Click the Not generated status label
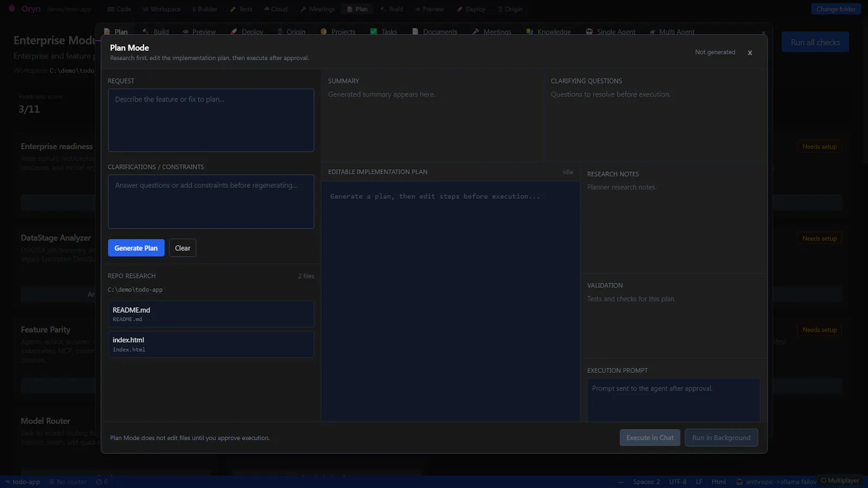Image resolution: width=868 pixels, height=488 pixels. click(715, 52)
